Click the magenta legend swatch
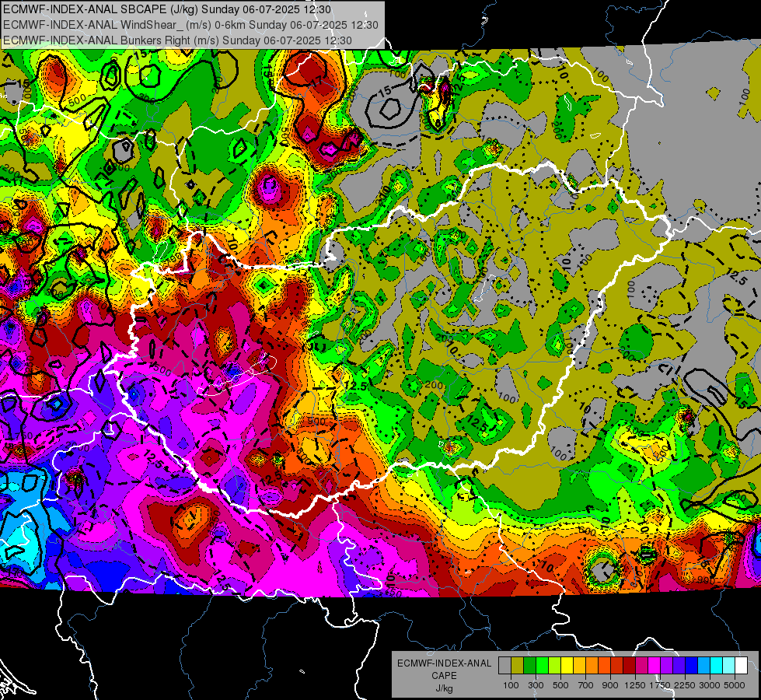This screenshot has width=761, height=700. (x=655, y=666)
